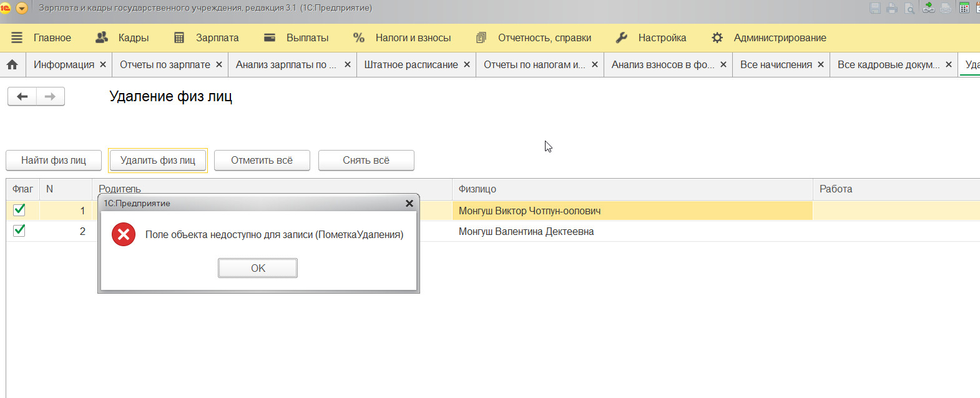Screen dimensions: 980x398
Task: Close the Отчеты по налогам и... tab
Action: [x=595, y=64]
